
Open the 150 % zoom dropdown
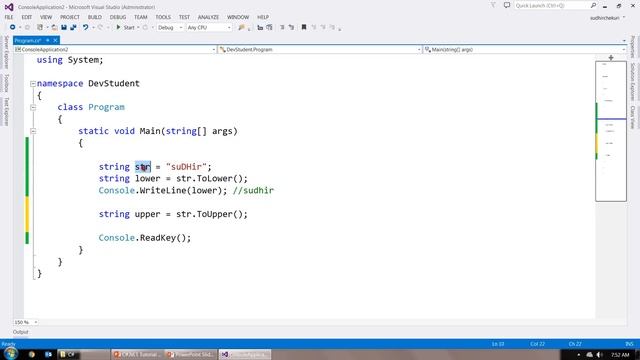click(26, 322)
